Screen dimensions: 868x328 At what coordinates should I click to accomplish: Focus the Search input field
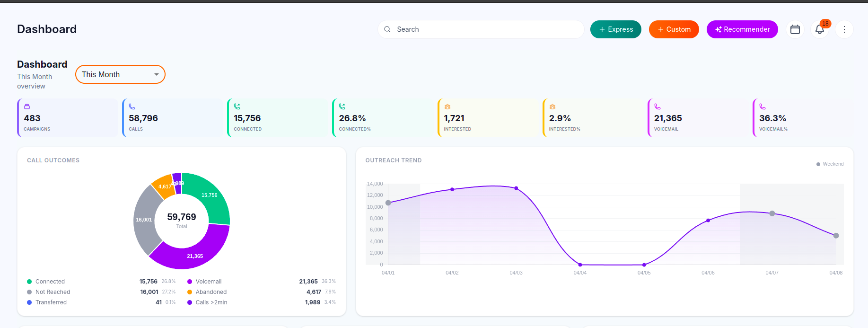(487, 29)
